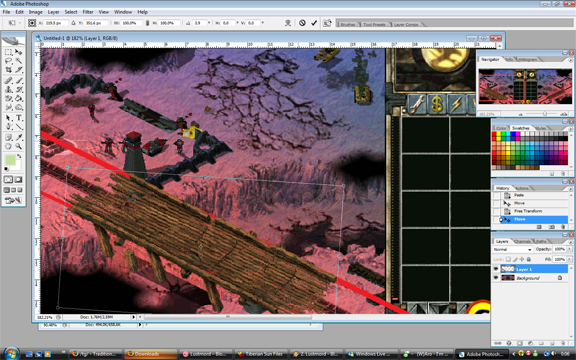
Task: Create new swatch in Swatches panel
Action: 552,173
